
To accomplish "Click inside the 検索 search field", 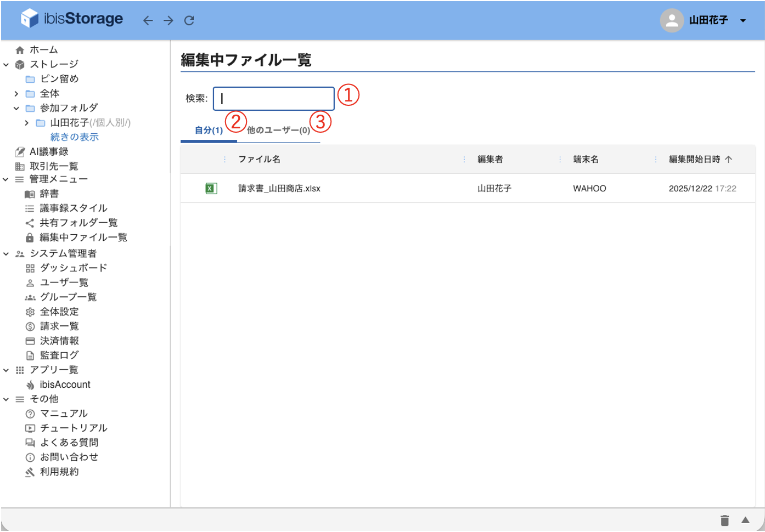I will coord(273,98).
